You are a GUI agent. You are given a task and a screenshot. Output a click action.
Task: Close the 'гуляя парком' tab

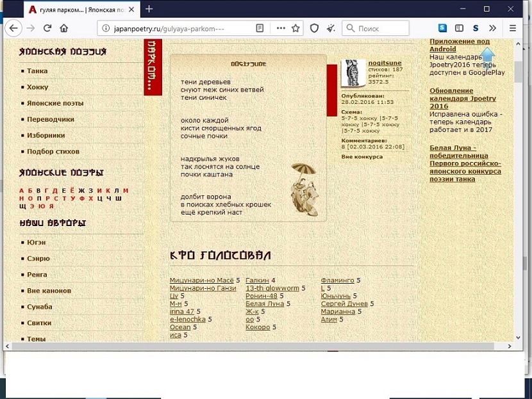[131, 10]
